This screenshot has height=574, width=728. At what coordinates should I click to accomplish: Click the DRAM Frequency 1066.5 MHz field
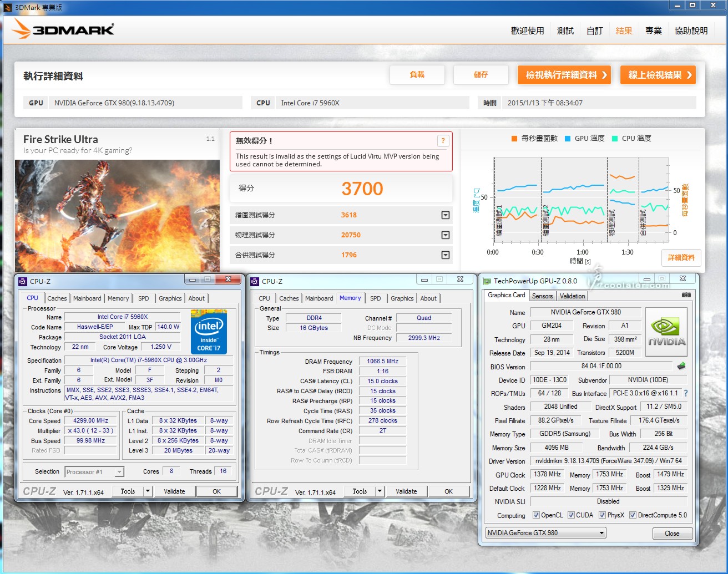(382, 362)
